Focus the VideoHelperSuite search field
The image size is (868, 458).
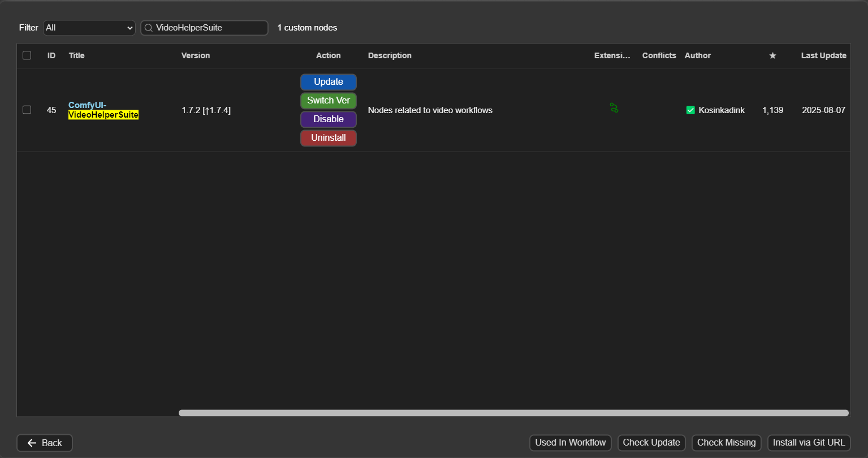tap(209, 28)
